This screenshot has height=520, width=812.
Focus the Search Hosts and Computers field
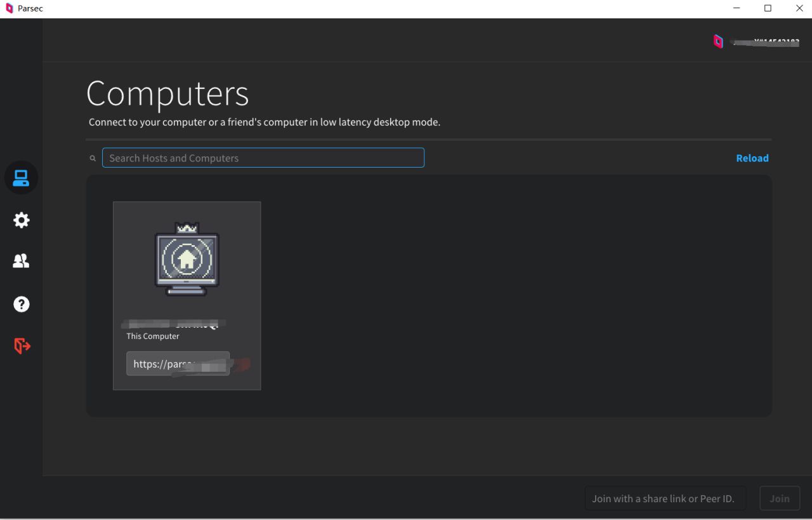263,157
